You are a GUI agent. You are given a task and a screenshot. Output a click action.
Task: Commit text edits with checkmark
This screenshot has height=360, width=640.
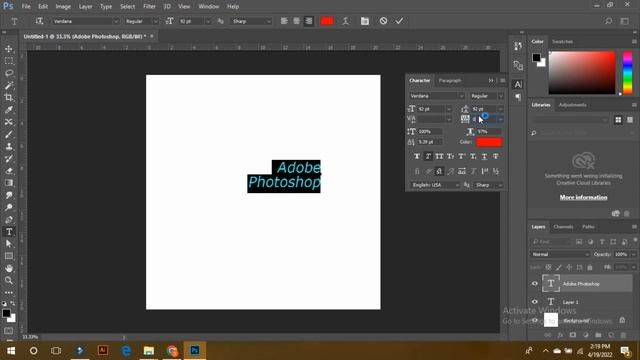pyautogui.click(x=399, y=21)
